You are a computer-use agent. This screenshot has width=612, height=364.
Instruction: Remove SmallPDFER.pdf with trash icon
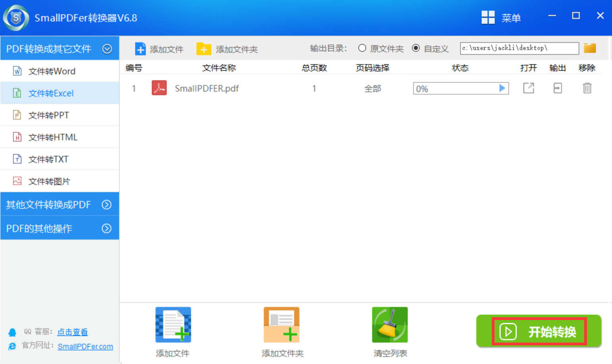pos(587,88)
